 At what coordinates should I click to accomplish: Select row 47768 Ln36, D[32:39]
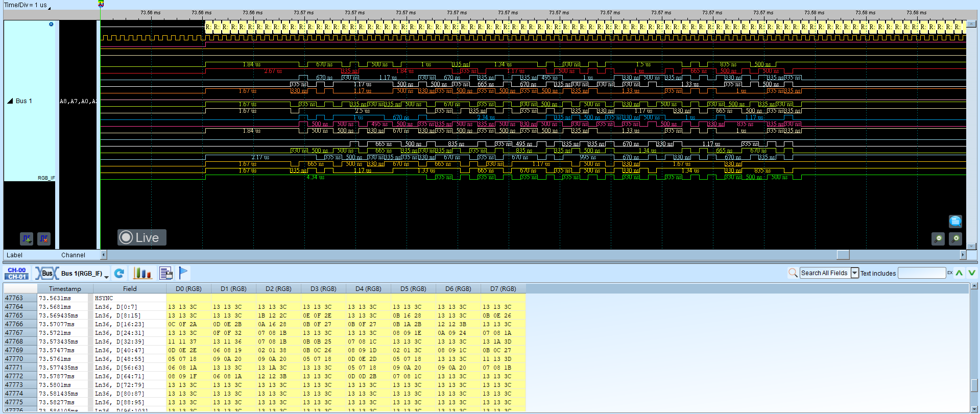pyautogui.click(x=265, y=341)
